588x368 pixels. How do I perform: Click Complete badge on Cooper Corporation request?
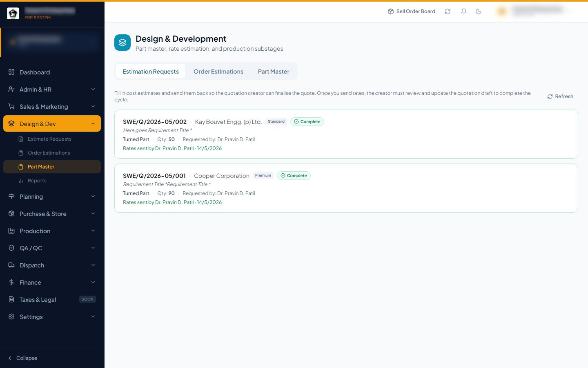(x=294, y=176)
